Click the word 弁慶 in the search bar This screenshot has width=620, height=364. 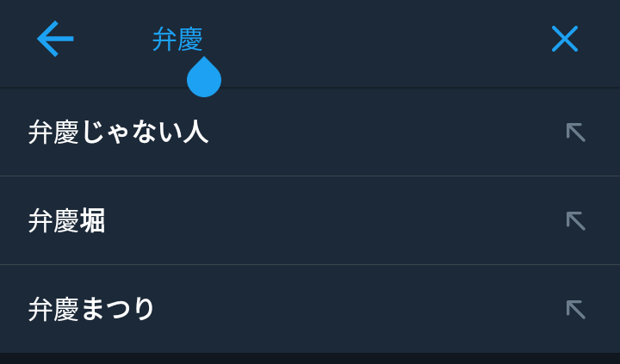[177, 39]
